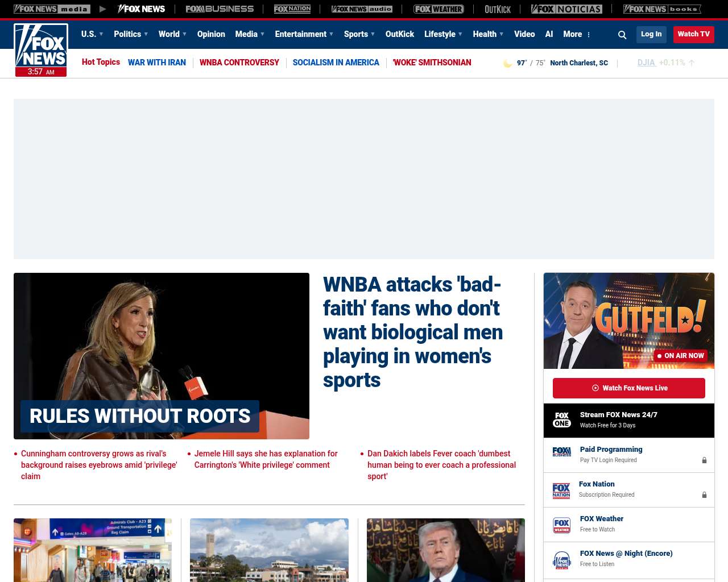Open the More menu with three dots

point(577,34)
